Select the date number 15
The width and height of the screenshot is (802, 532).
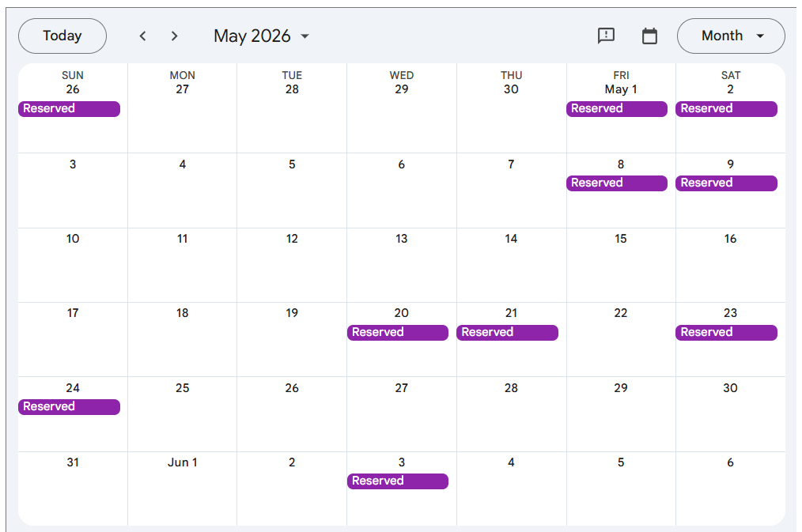point(621,239)
